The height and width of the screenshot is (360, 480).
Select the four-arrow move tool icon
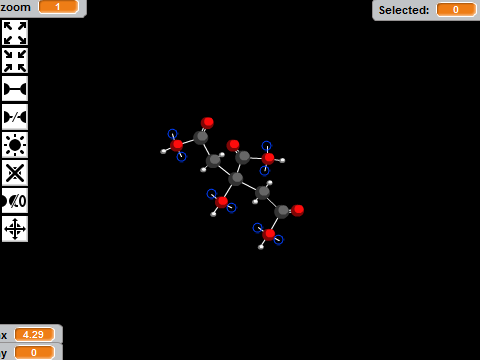coord(15,229)
